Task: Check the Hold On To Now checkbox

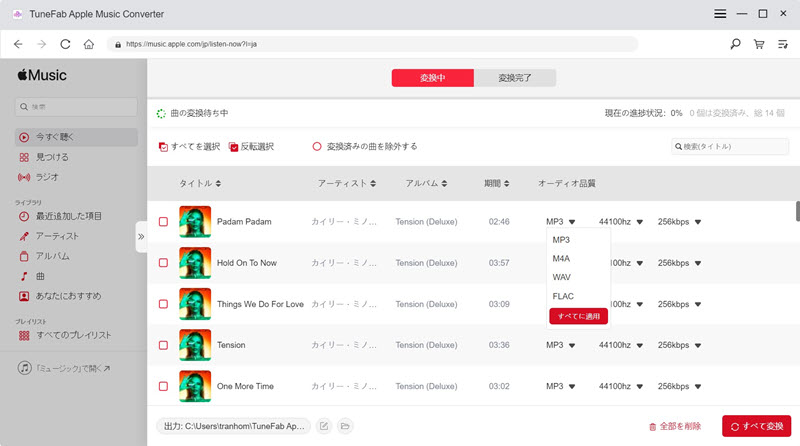Action: pos(163,263)
